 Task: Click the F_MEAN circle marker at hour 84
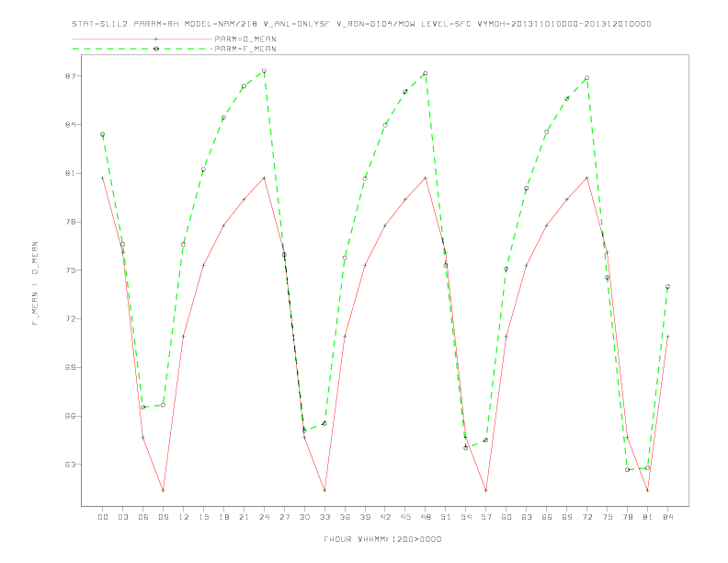coord(667,287)
